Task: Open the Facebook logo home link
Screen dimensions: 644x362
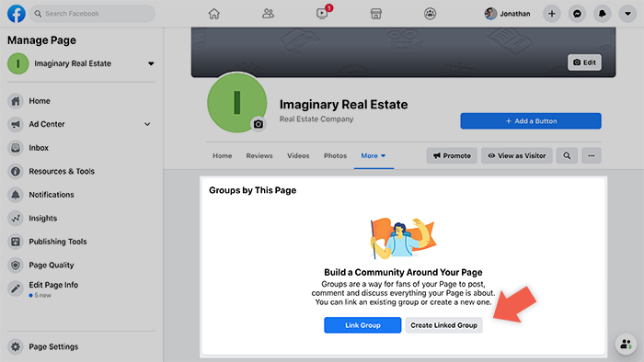Action: click(17, 14)
